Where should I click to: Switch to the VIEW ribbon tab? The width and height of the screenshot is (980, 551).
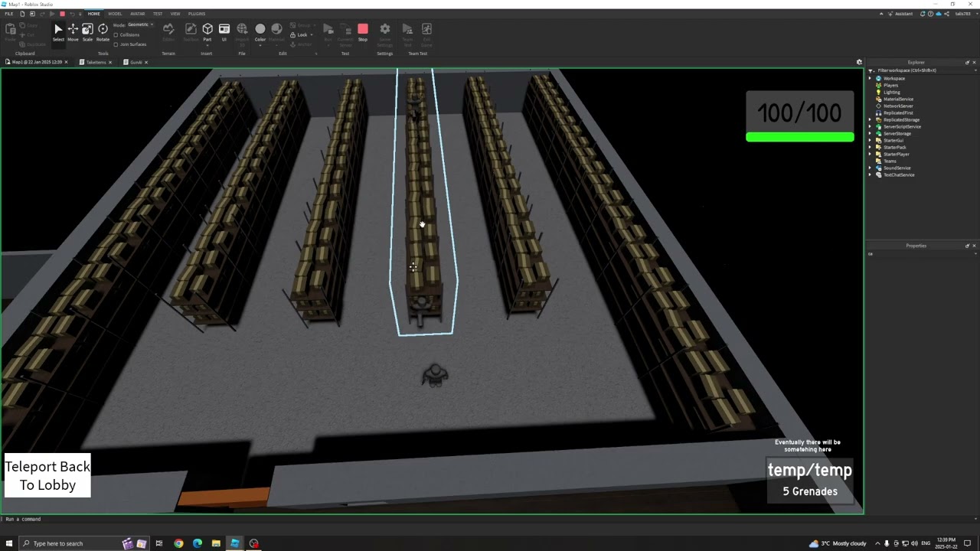(x=175, y=14)
